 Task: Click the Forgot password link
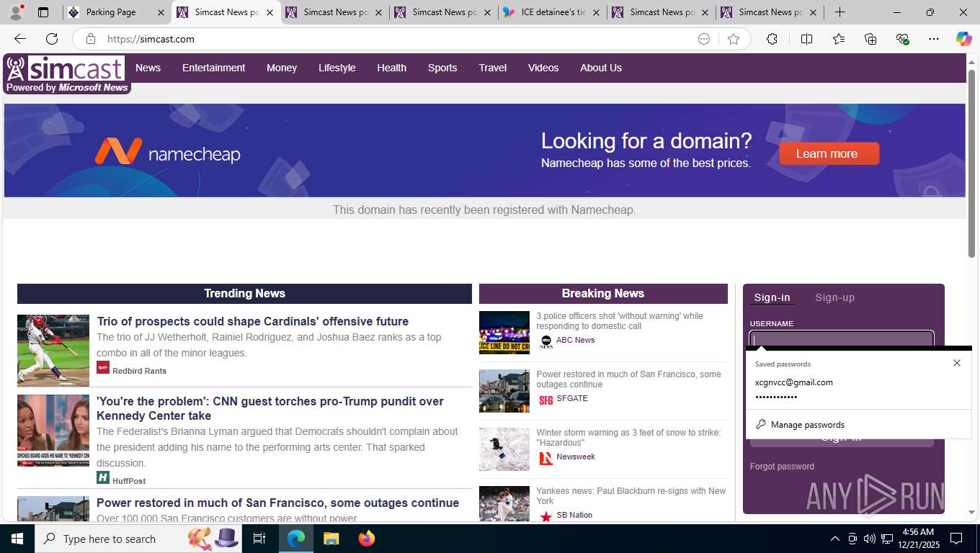[782, 467]
